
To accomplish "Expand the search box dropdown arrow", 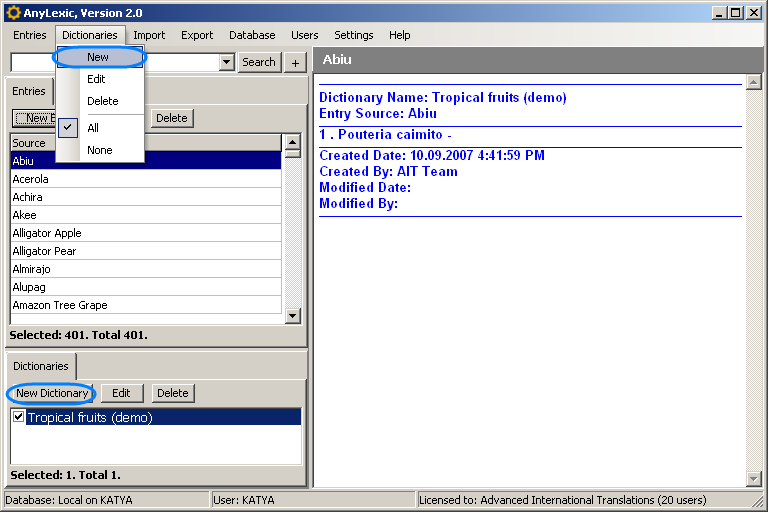I will tap(226, 62).
